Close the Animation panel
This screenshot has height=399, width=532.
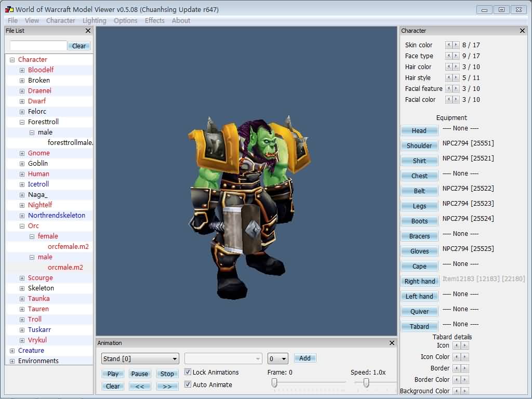pyautogui.click(x=392, y=343)
